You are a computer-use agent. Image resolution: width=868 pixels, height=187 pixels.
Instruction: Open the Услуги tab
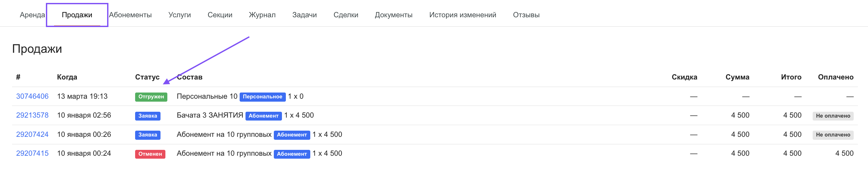point(179,15)
